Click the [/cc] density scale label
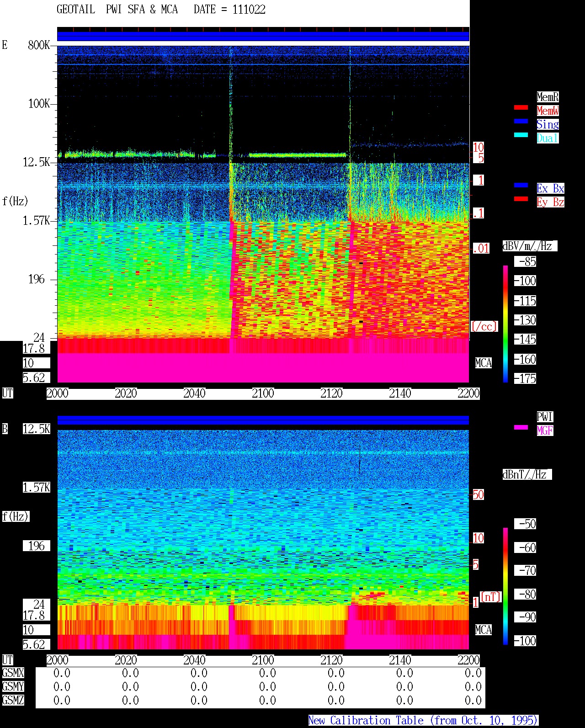Image resolution: width=585 pixels, height=728 pixels. pyautogui.click(x=484, y=326)
